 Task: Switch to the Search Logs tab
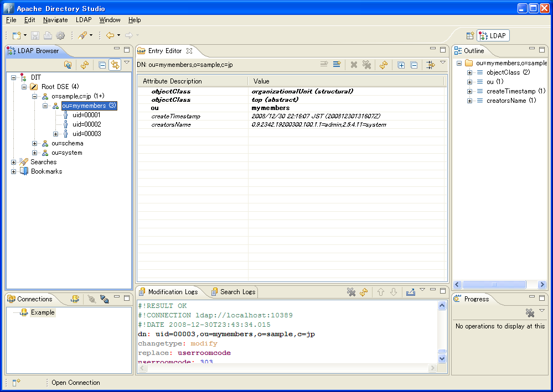(x=234, y=292)
